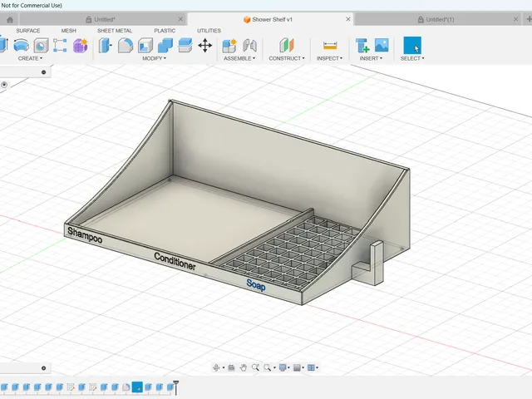Click the Grid and Snaps icon

pyautogui.click(x=297, y=367)
